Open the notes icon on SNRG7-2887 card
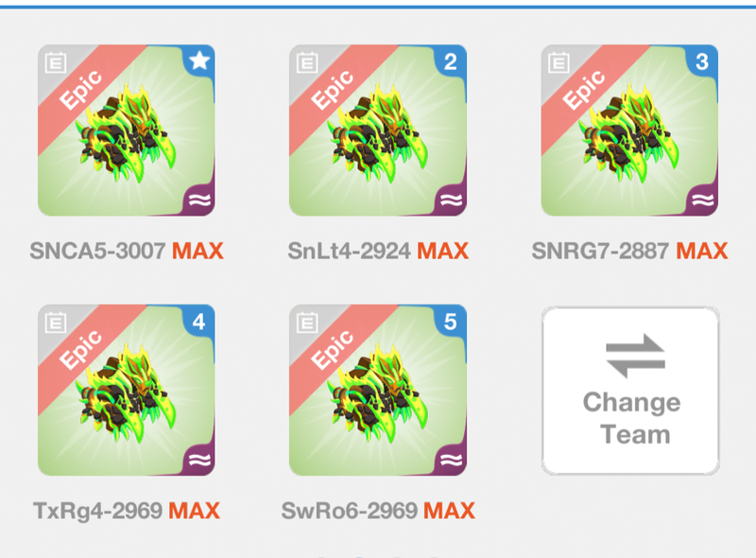Viewport: 756px width, 558px height. [x=558, y=62]
